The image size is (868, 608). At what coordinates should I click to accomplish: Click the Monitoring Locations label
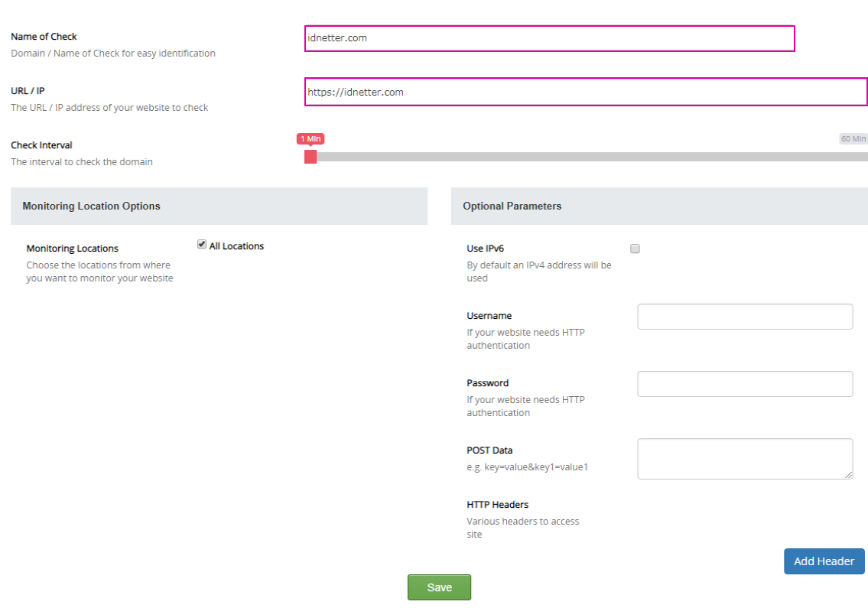coord(72,249)
